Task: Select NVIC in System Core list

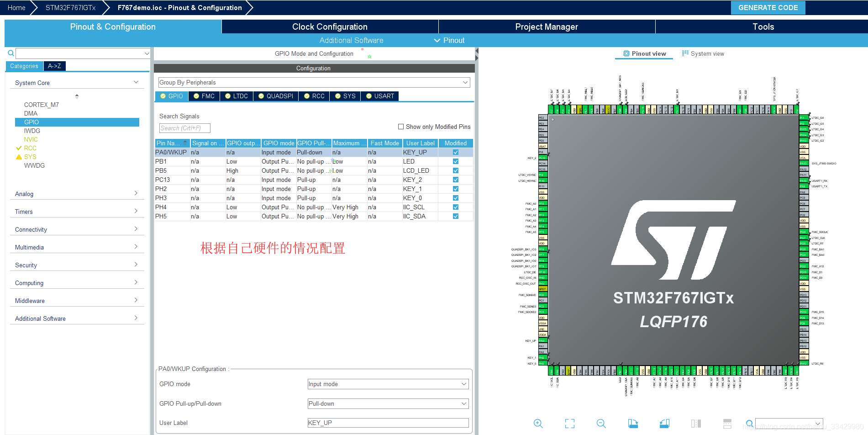Action: tap(31, 139)
